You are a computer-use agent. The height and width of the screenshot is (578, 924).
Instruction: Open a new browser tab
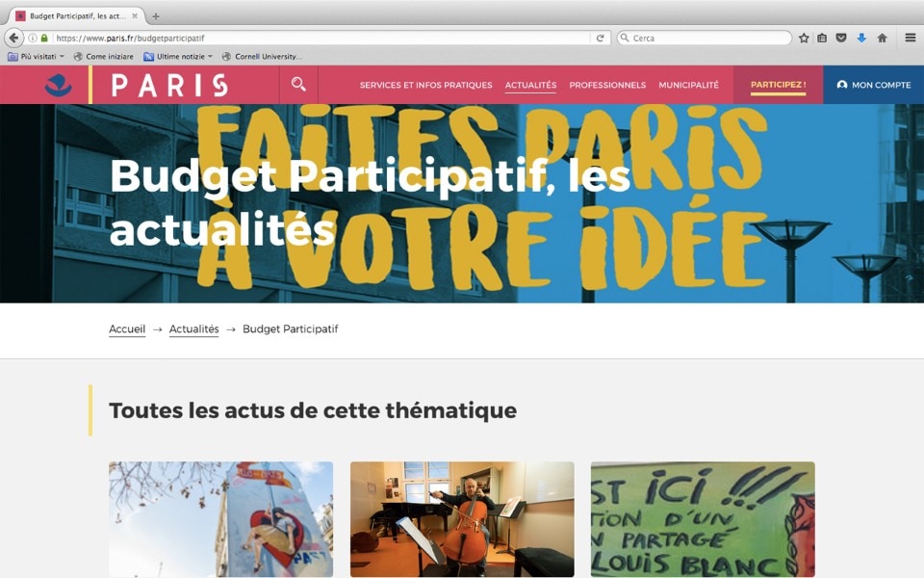pos(156,16)
